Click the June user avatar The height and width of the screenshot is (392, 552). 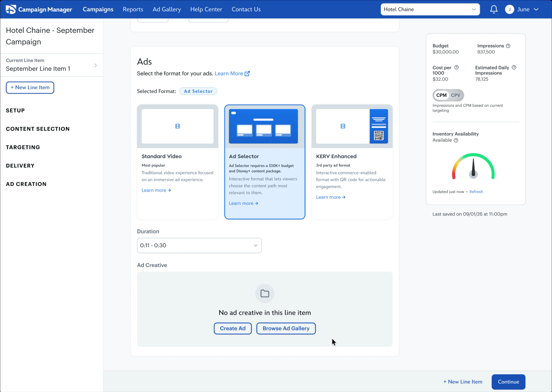[x=510, y=9]
